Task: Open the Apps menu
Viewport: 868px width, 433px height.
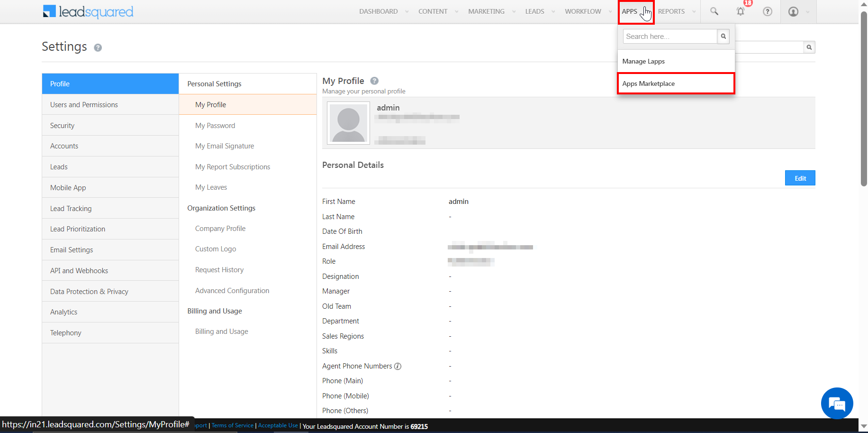Action: pos(630,11)
